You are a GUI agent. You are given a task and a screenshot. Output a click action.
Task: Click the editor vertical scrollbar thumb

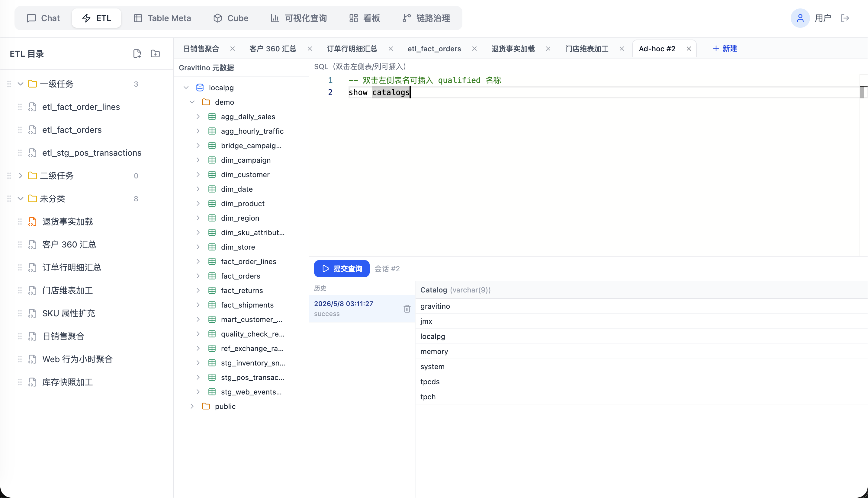863,92
